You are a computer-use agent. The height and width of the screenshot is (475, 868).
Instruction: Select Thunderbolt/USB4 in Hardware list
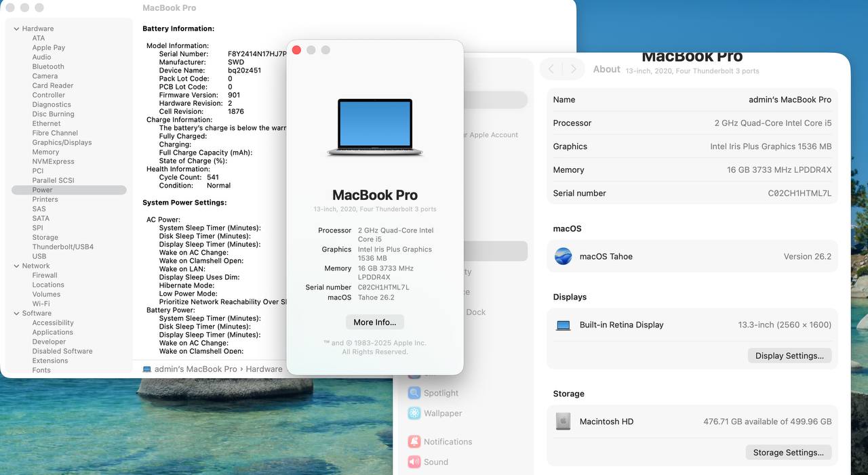63,247
